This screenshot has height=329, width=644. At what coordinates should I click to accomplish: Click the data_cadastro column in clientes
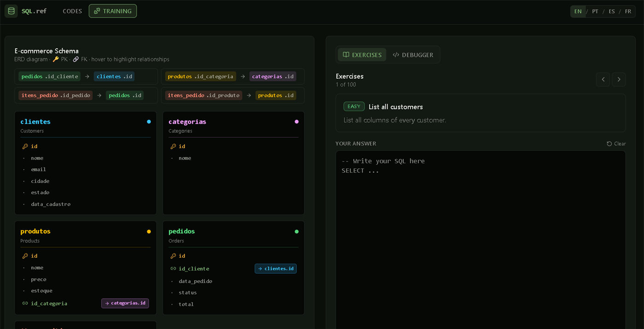[x=51, y=204]
